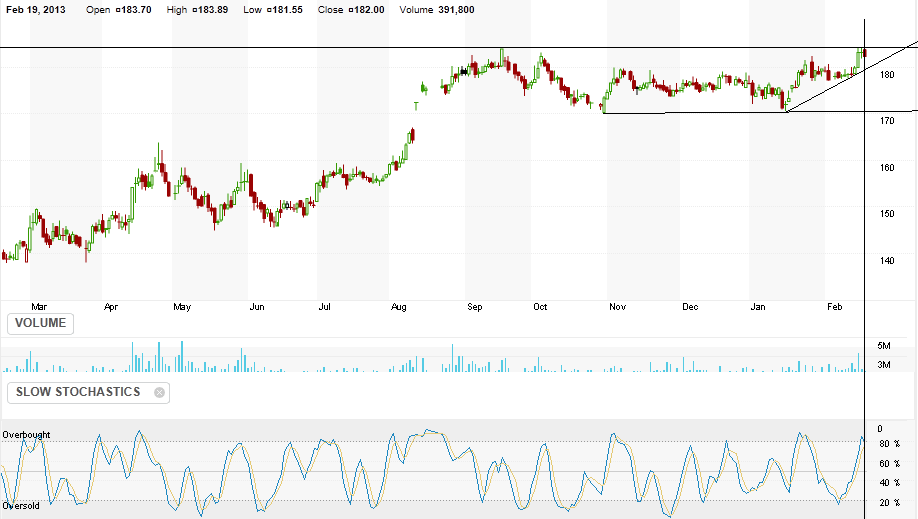The height and width of the screenshot is (519, 918).
Task: Click the 20 % level on stochastics axis
Action: pyautogui.click(x=889, y=502)
